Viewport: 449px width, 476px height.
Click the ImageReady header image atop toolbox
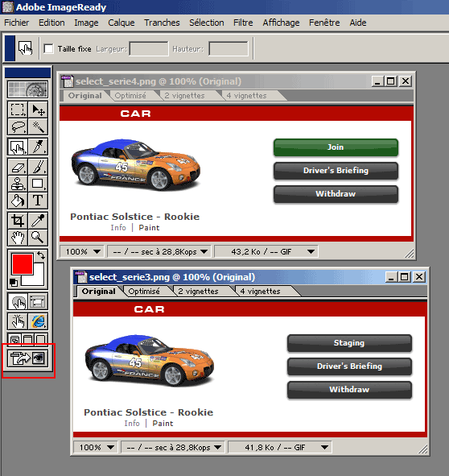click(x=27, y=89)
